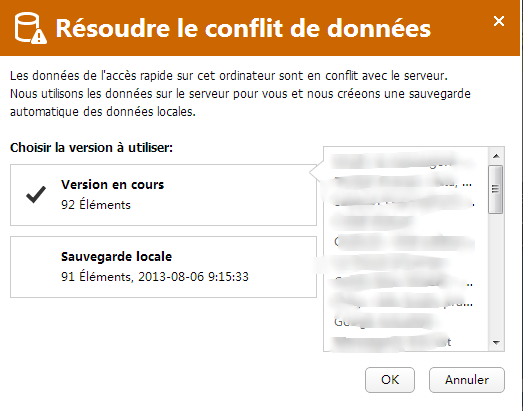Click the 92 Éléments count text

[x=96, y=205]
